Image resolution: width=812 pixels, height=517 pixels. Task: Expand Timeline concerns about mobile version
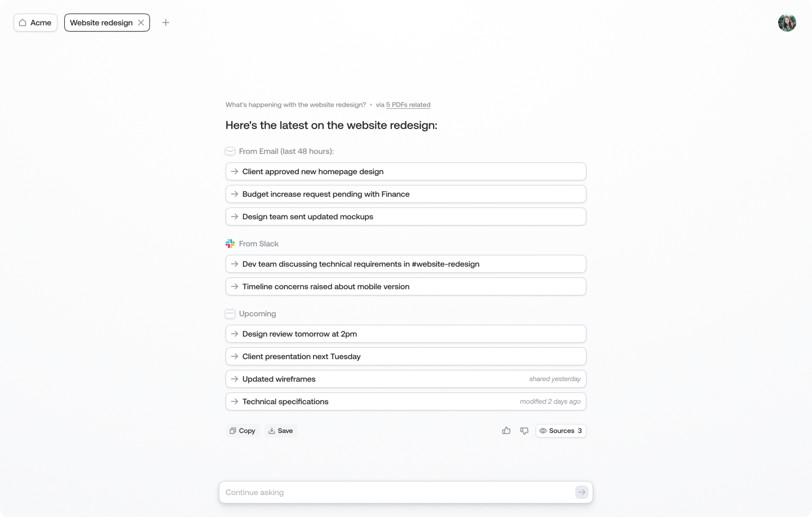pos(406,286)
